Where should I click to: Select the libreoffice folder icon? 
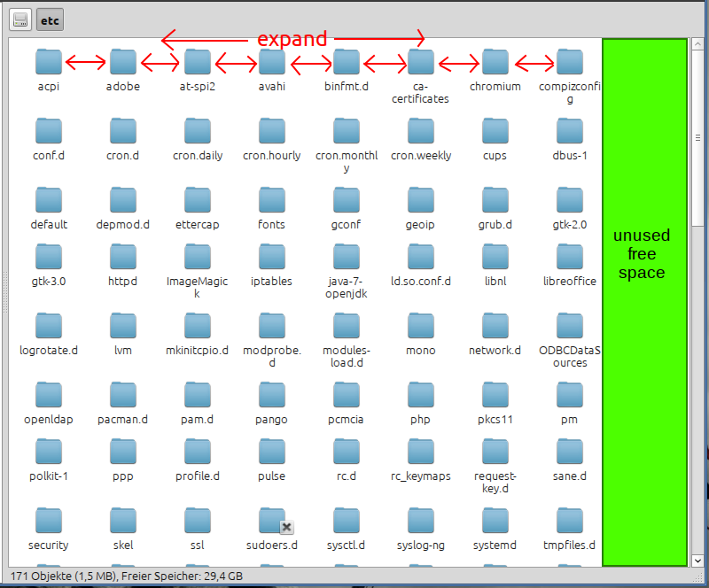pyautogui.click(x=570, y=257)
